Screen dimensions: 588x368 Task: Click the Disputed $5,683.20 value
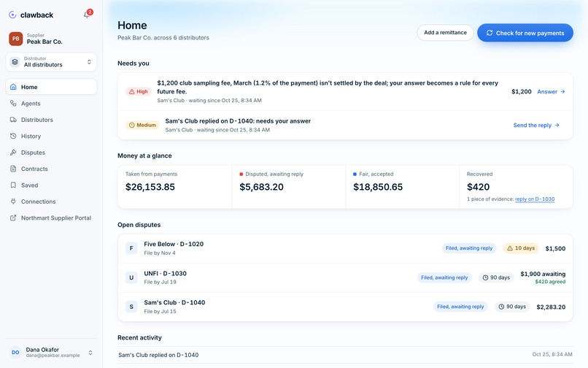click(261, 187)
